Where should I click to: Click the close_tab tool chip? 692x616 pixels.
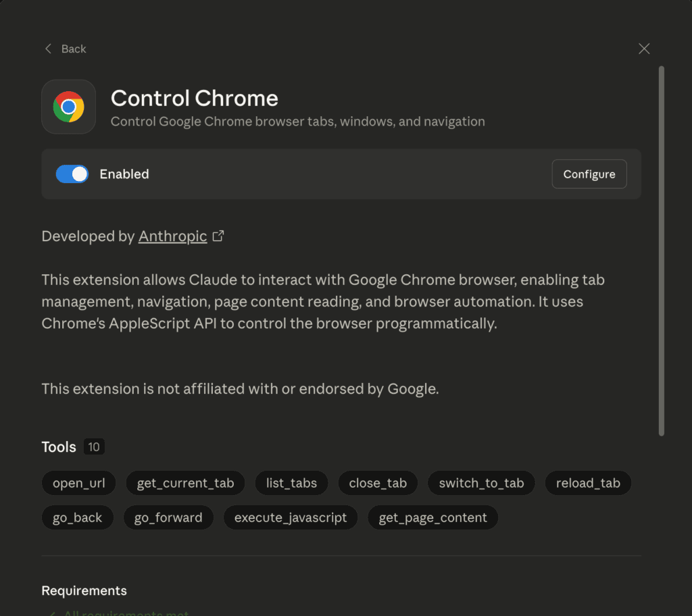click(x=378, y=483)
